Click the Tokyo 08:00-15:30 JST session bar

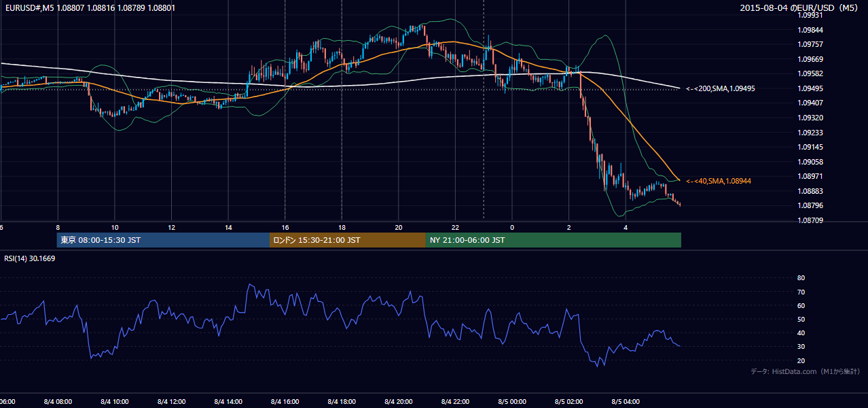tap(164, 240)
